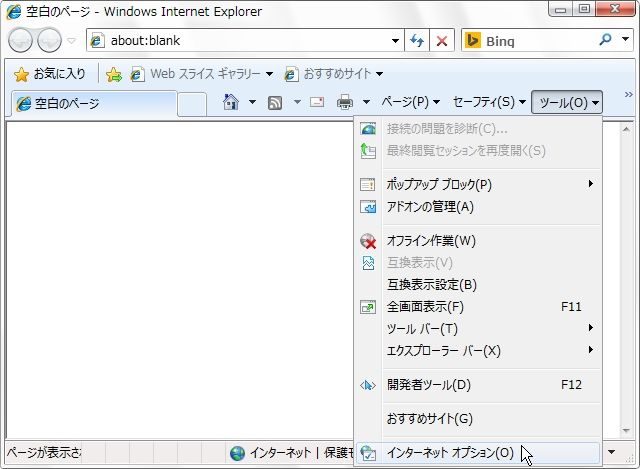The image size is (640, 469).
Task: Expand the Print dropdown arrow
Action: pyautogui.click(x=367, y=102)
